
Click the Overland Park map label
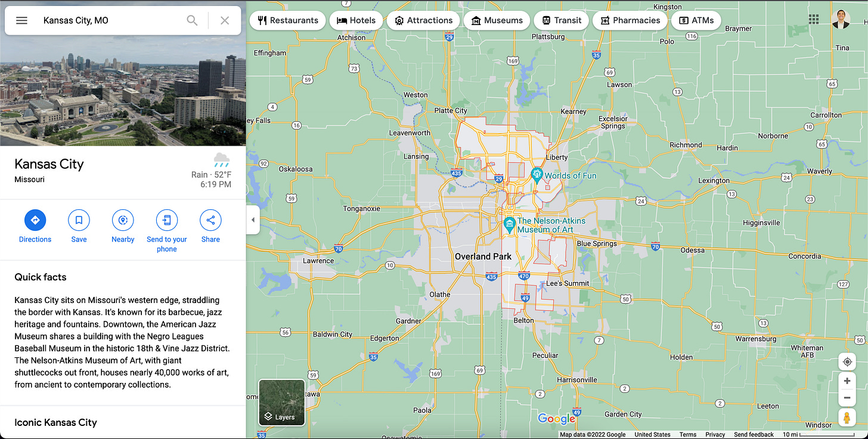click(x=483, y=256)
